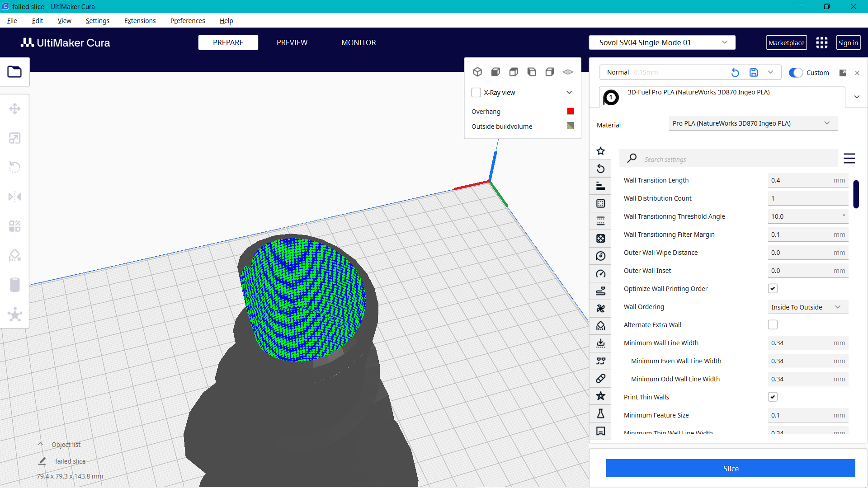Select the Rotate tool icon

14,167
